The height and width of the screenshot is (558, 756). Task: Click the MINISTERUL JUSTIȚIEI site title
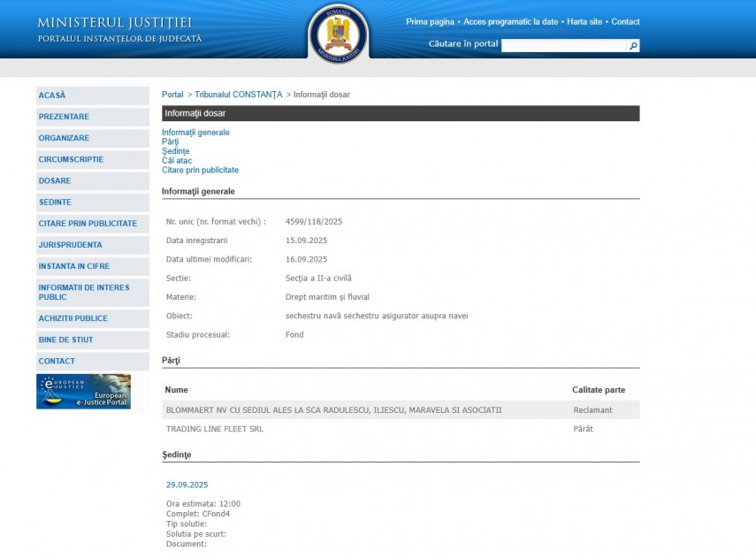click(x=115, y=23)
